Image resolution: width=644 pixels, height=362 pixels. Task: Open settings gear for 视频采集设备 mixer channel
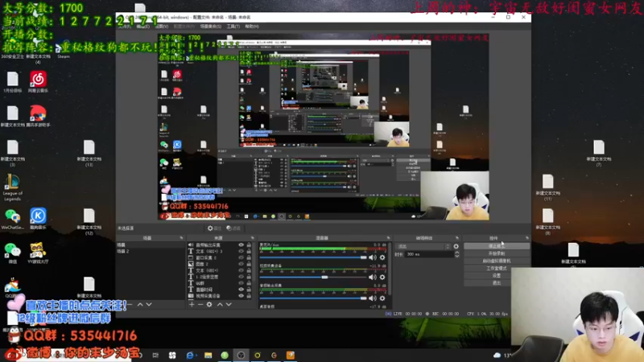[382, 278]
